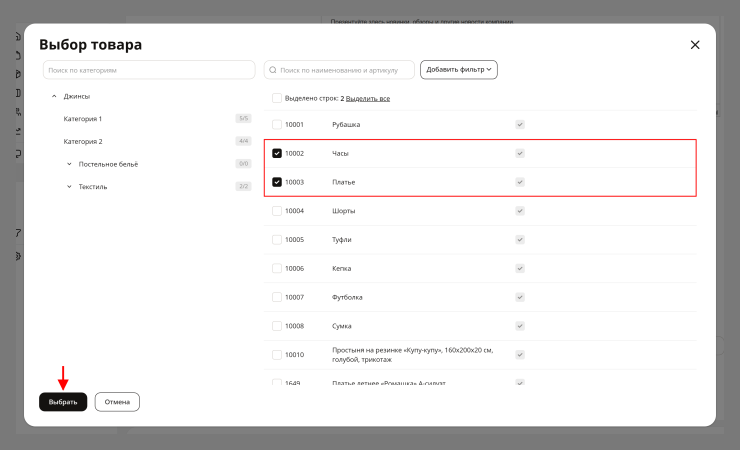Click the product name Кепка
The image size is (740, 450).
pyautogui.click(x=342, y=268)
